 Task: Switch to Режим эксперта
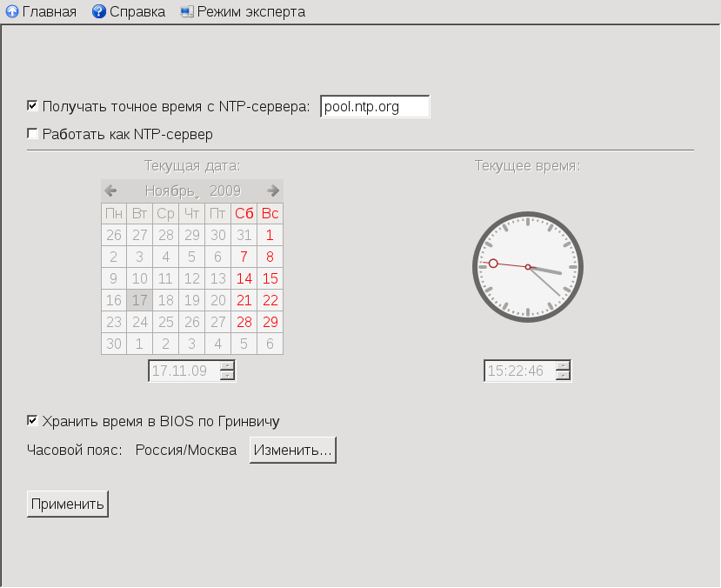pos(250,12)
